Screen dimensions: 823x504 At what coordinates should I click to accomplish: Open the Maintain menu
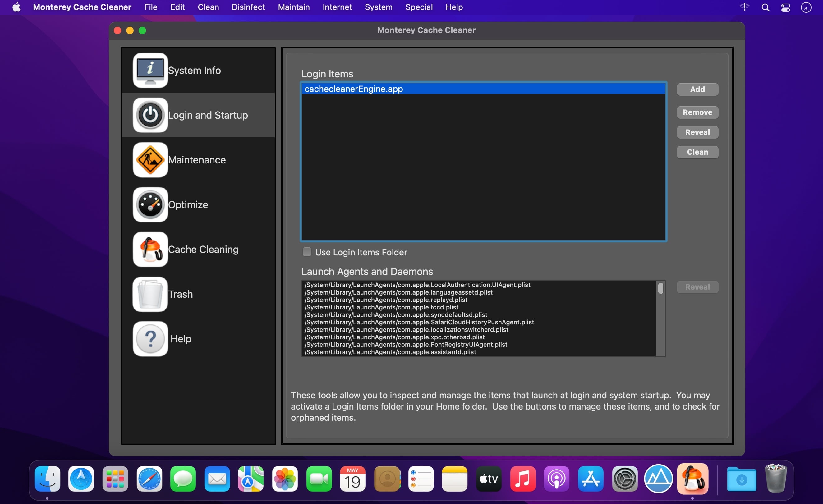click(x=294, y=7)
